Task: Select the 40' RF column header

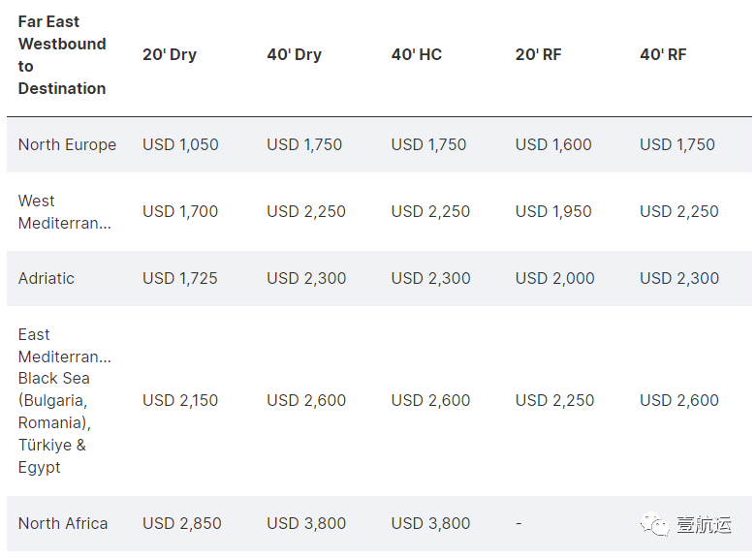Action: point(663,54)
